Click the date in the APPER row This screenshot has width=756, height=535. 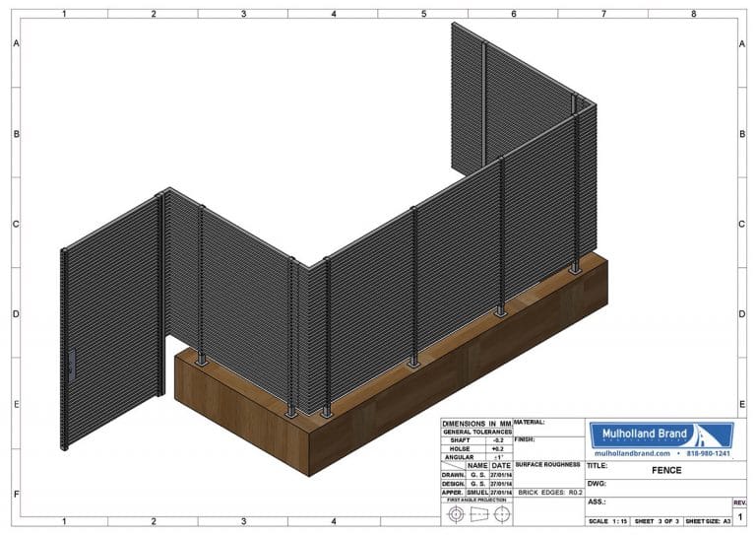click(x=501, y=493)
